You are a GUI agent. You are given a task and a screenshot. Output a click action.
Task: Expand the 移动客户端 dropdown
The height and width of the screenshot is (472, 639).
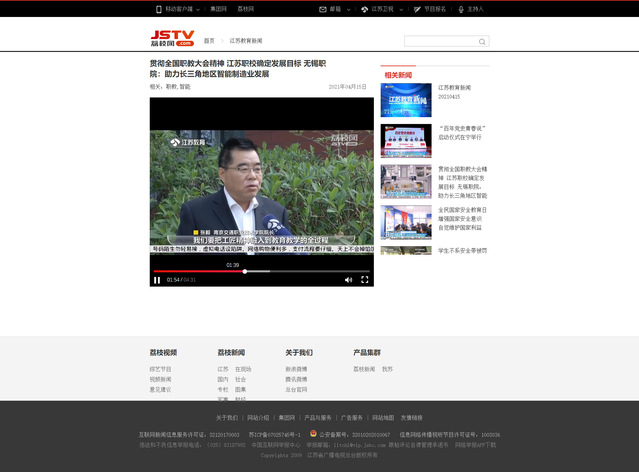[x=198, y=9]
